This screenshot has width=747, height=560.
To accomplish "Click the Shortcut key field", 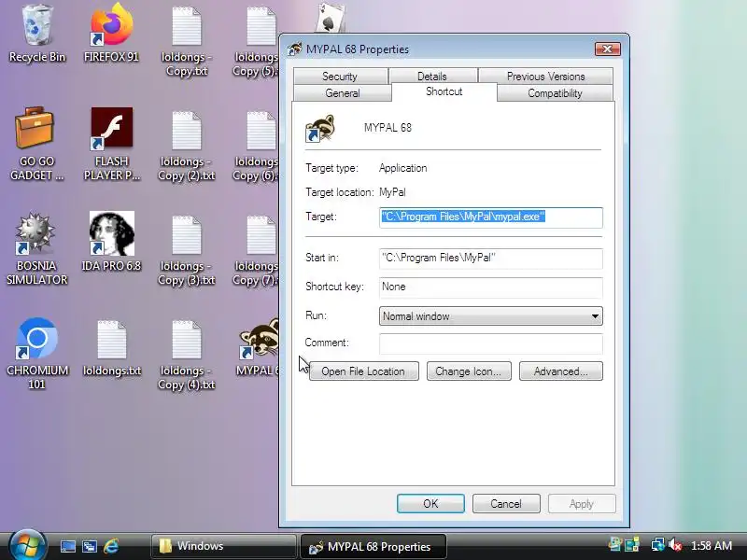I will click(491, 287).
